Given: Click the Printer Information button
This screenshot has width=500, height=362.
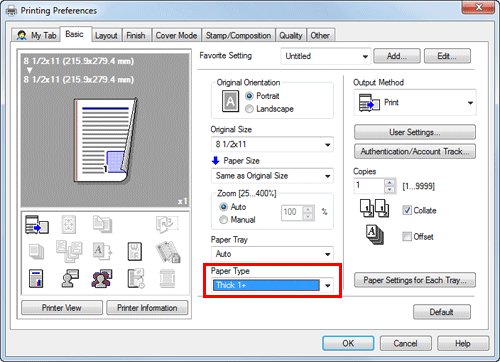Looking at the screenshot, I should point(147,308).
